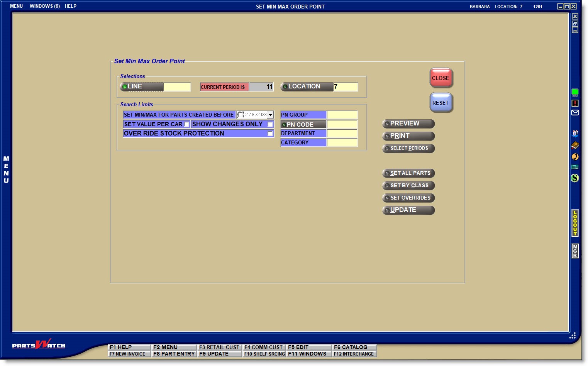
Task: Click the PREVIEW button
Action: pyautogui.click(x=408, y=124)
